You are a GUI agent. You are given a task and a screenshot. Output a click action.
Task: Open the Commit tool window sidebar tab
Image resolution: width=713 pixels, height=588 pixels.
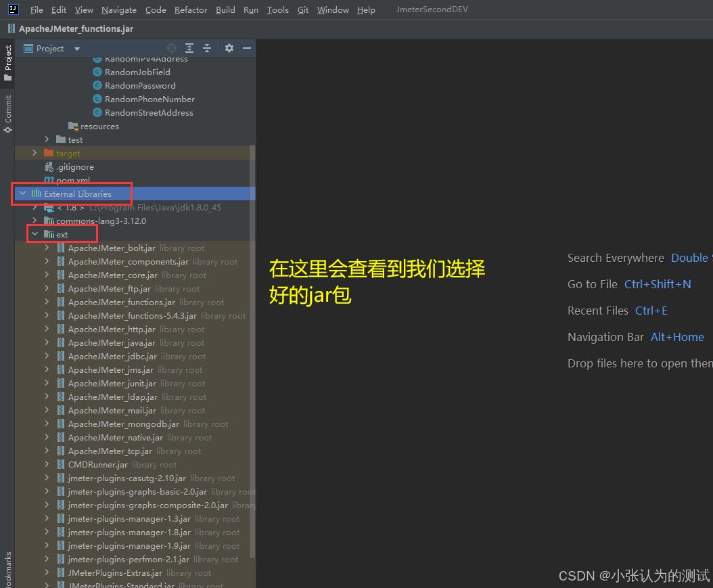[7, 114]
